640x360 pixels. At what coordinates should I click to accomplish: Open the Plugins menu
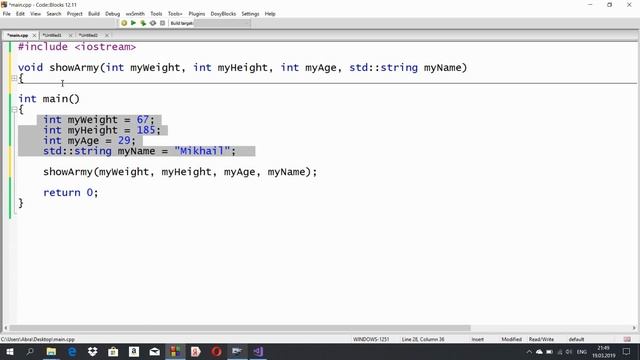pyautogui.click(x=197, y=14)
